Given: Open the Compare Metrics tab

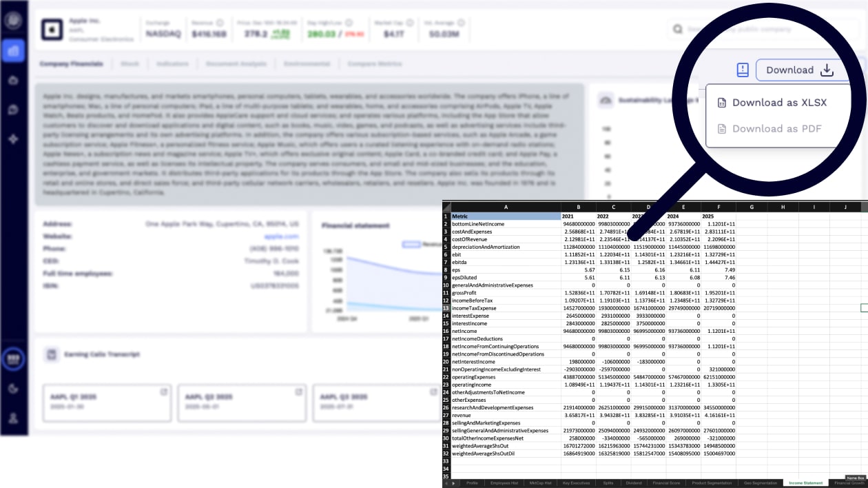Looking at the screenshot, I should [375, 63].
